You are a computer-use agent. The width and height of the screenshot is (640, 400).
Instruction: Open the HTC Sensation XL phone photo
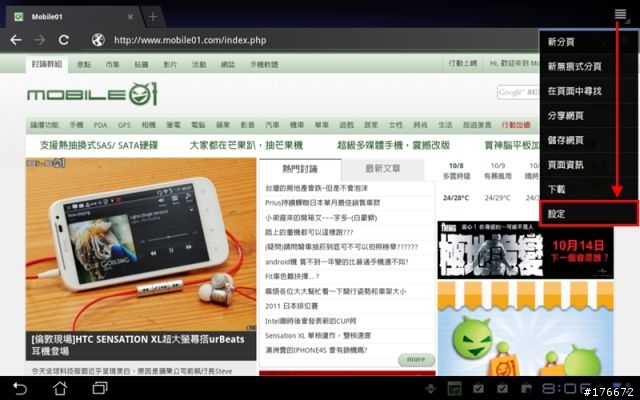pos(141,244)
